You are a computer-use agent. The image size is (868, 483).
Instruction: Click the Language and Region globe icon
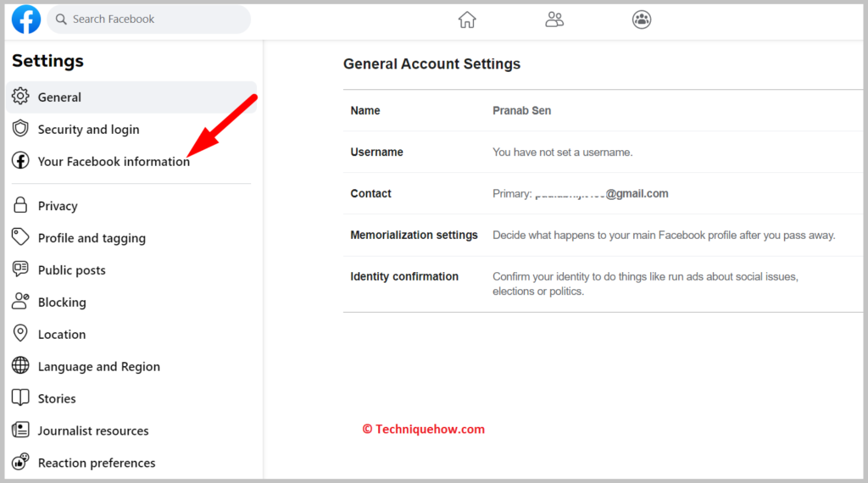(x=20, y=365)
